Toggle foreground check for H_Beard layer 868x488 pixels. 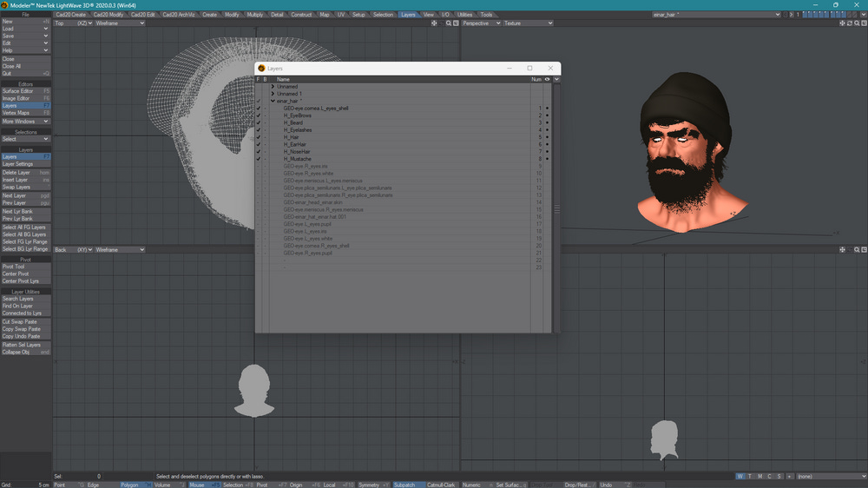pyautogui.click(x=258, y=123)
